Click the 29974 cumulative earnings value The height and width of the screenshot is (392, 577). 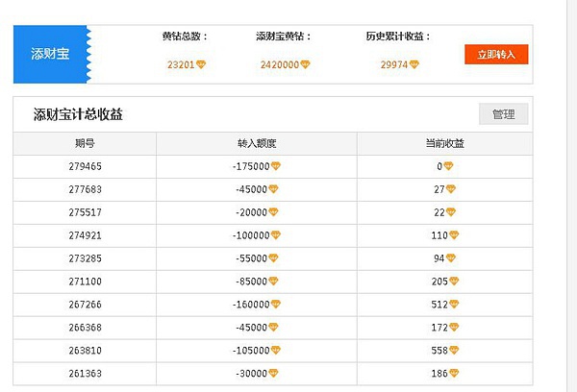(394, 64)
